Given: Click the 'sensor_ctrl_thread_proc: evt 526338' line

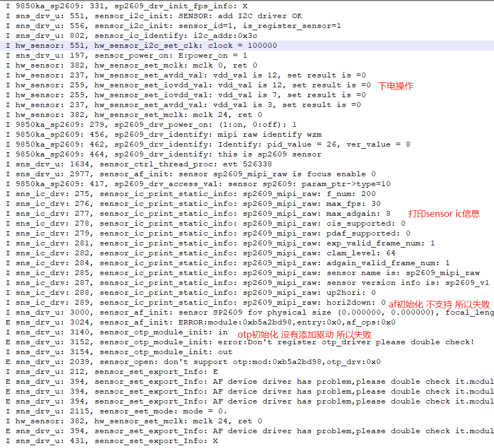Looking at the screenshot, I should tap(139, 164).
